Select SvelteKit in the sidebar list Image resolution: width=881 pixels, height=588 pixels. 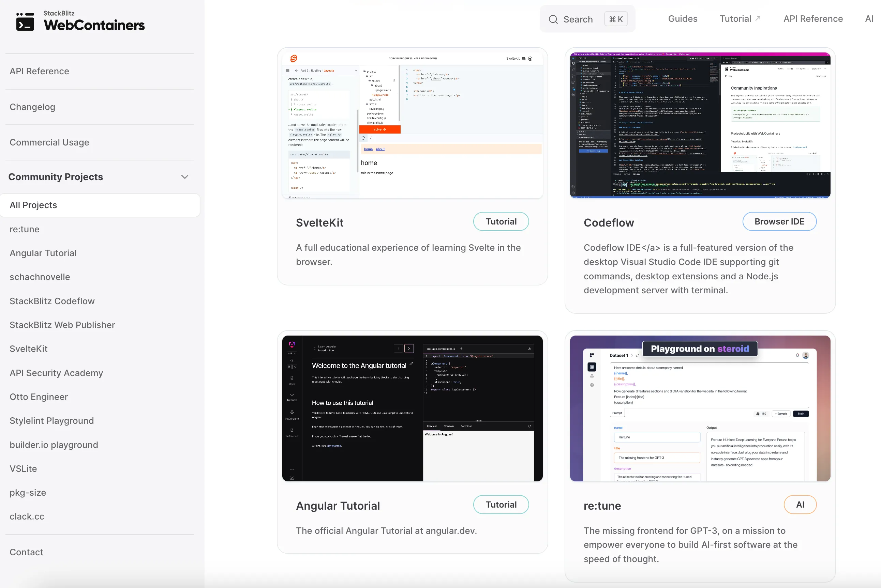[x=29, y=349]
